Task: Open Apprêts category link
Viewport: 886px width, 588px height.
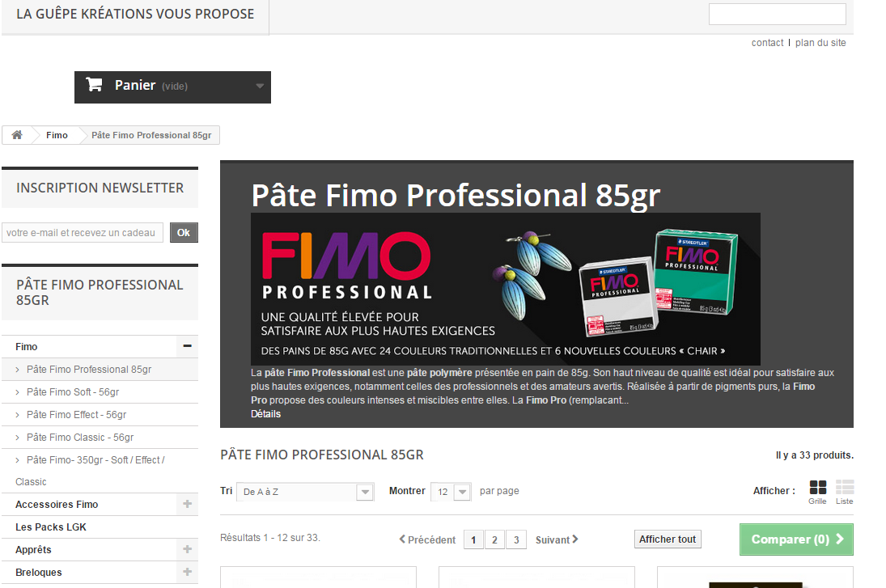Action: [33, 550]
